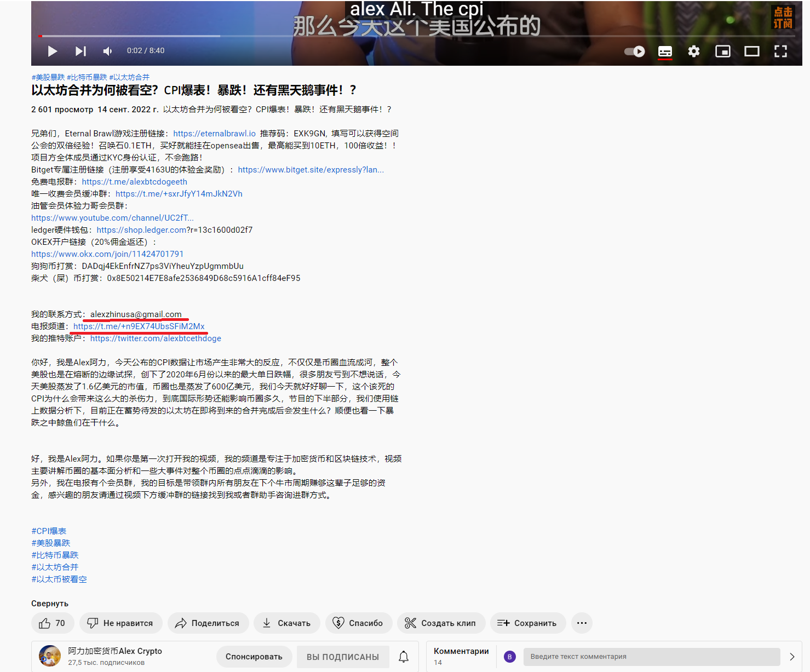Share the video via Поделиться
Screen dimensions: 810x672
[208, 623]
